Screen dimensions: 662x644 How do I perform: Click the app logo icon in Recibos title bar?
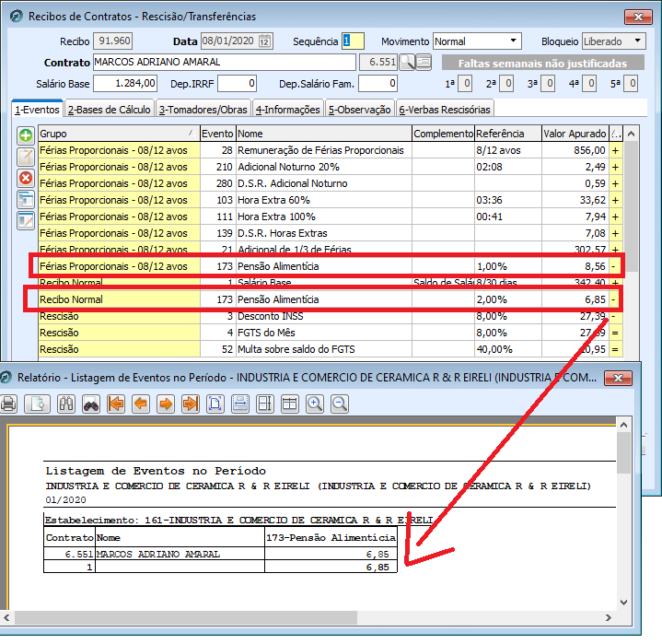tap(16, 17)
